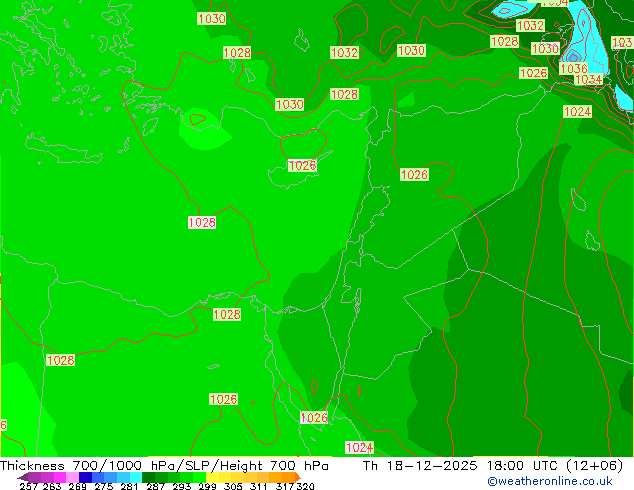Viewport: 634px width, 490px height.
Task: Click the 1030 label in the top-left corner
Action: [211, 19]
